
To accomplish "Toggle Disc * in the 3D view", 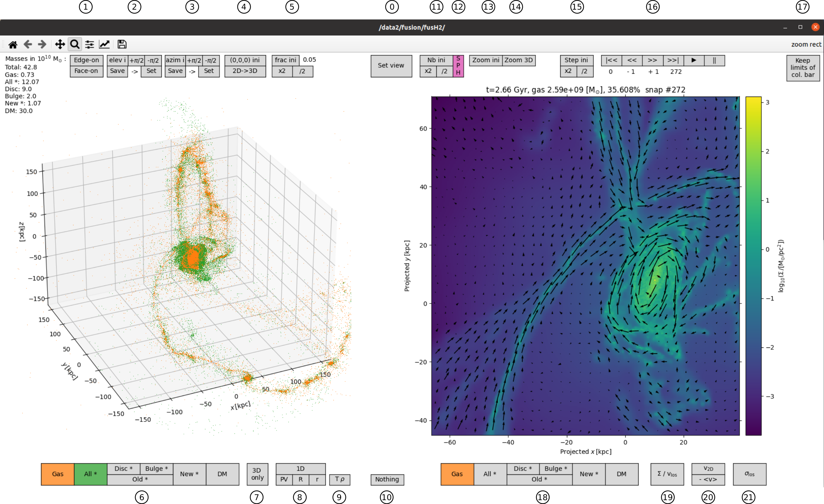I will 124,469.
